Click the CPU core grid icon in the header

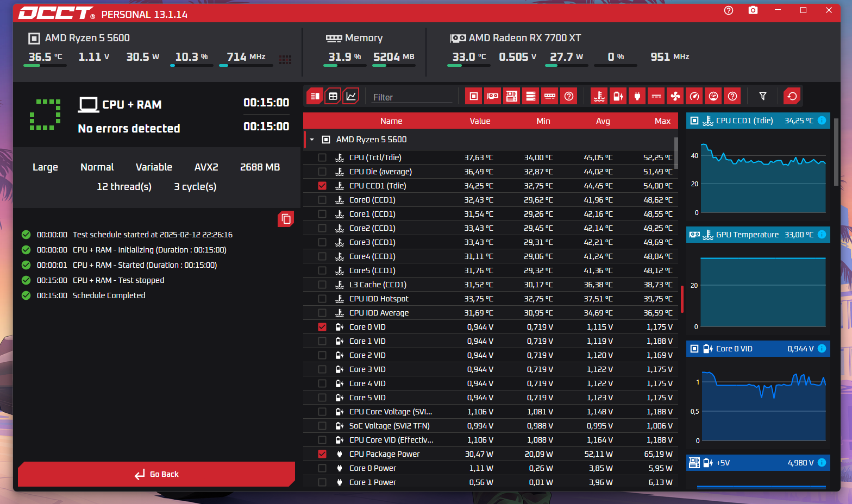[285, 59]
